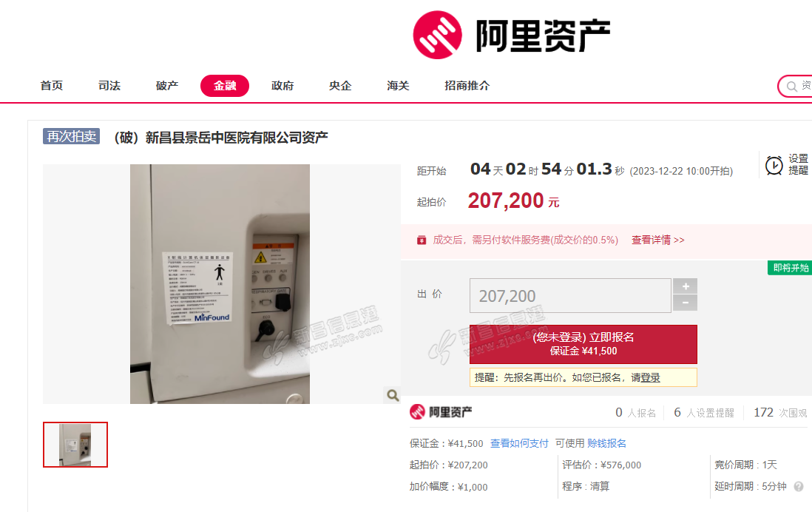Open the magnifier on product image

click(393, 395)
